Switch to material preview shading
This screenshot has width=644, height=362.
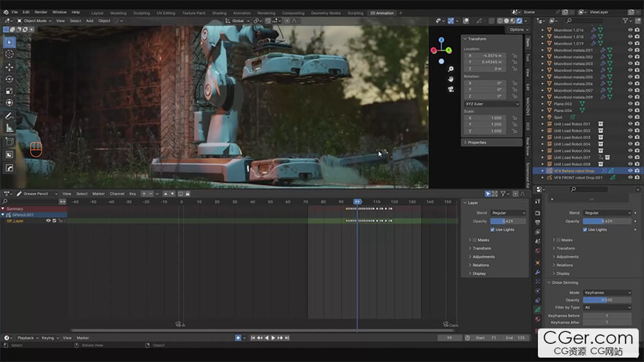[513, 20]
